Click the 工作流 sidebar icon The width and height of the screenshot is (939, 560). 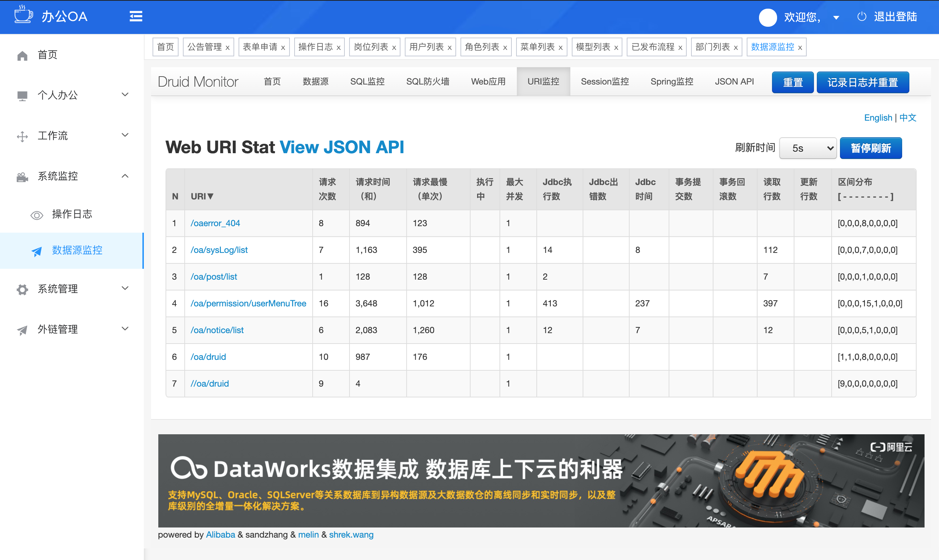20,136
